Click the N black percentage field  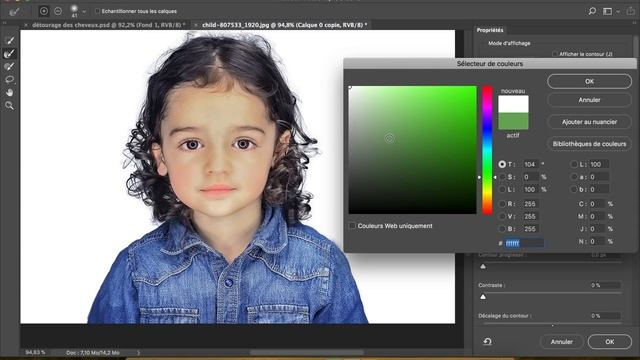click(x=597, y=242)
